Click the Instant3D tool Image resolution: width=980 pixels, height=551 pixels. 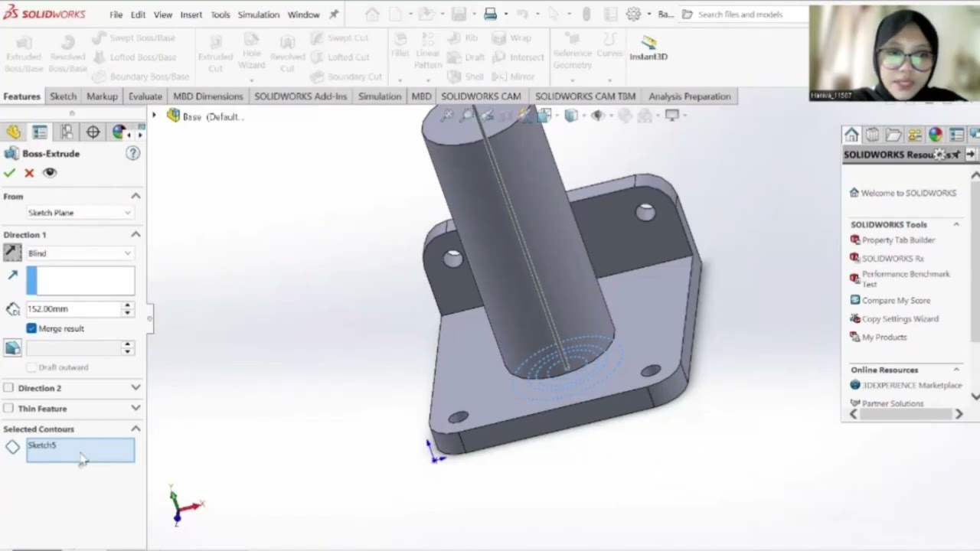pyautogui.click(x=648, y=48)
